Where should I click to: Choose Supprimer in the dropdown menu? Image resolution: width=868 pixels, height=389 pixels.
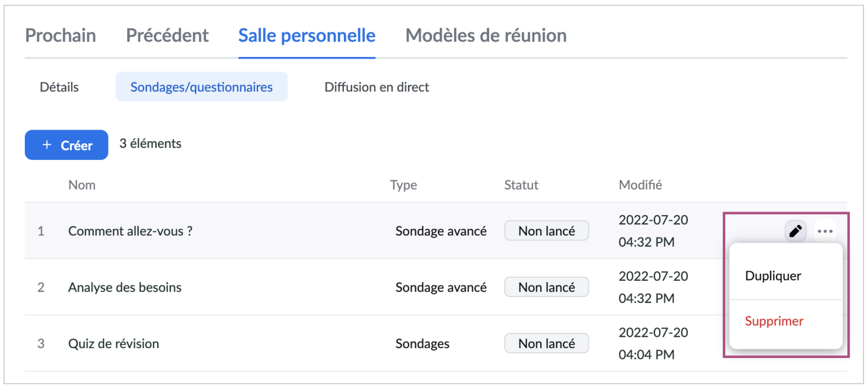tap(774, 321)
